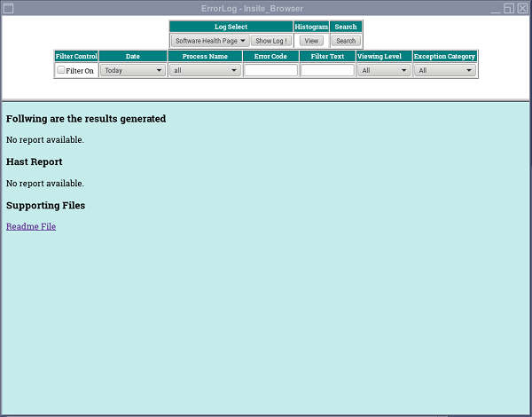
Task: Close the ErrorLog window
Action: (522, 7)
